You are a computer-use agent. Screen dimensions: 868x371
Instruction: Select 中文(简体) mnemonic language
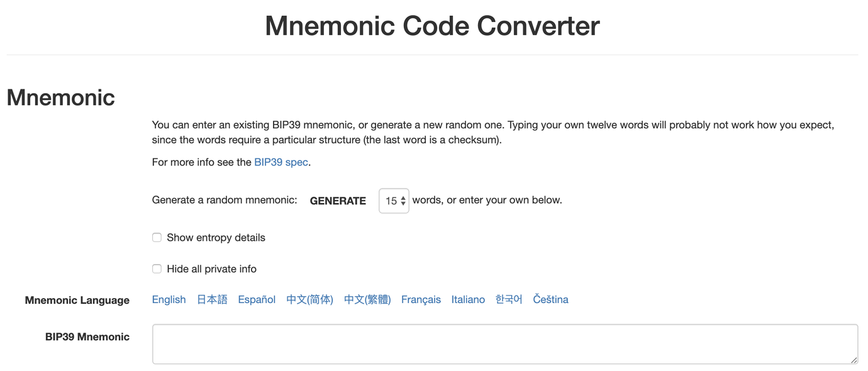click(x=309, y=299)
